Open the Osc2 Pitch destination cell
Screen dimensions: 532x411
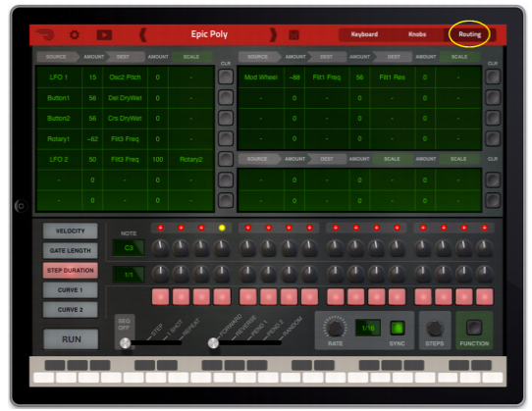(125, 77)
